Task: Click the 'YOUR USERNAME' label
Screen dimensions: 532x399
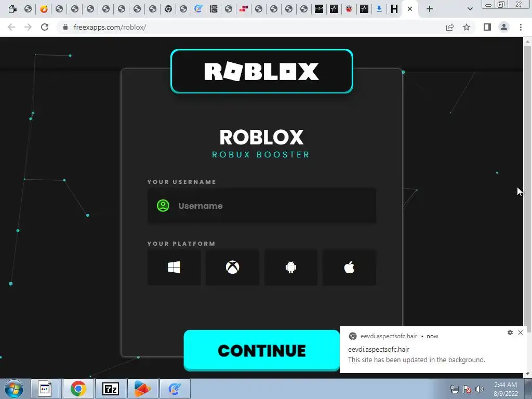Action: tap(181, 182)
